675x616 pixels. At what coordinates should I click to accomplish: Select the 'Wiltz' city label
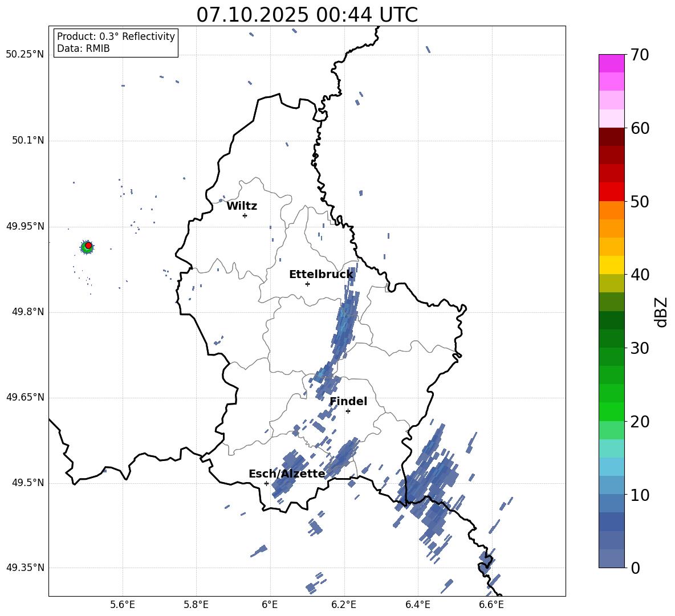(x=242, y=206)
